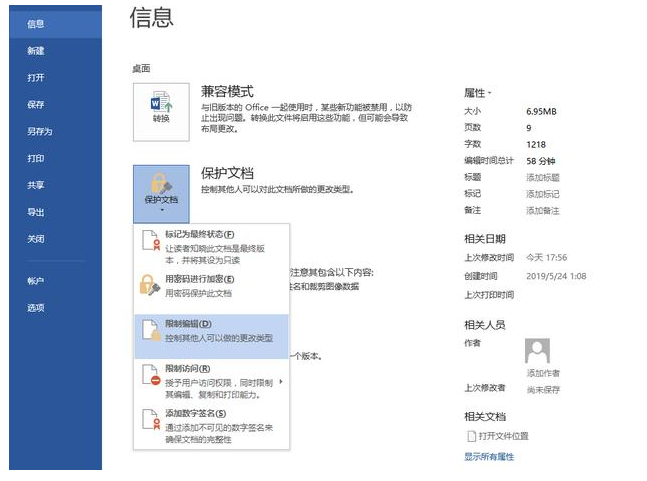Image resolution: width=647 pixels, height=481 pixels.
Task: Click the editing time 58 分钟
Action: (541, 161)
